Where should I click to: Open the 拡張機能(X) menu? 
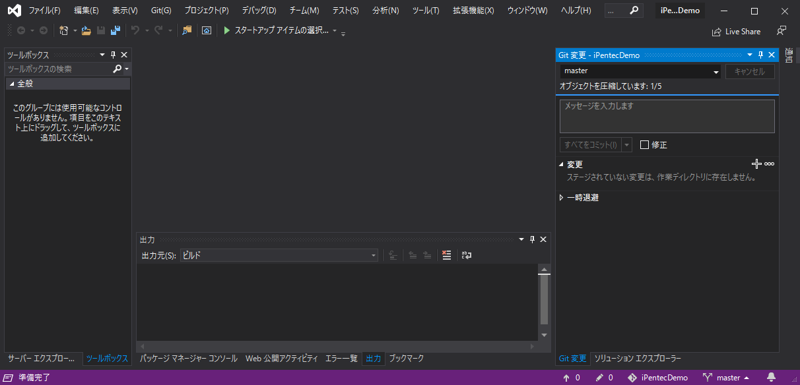click(473, 10)
